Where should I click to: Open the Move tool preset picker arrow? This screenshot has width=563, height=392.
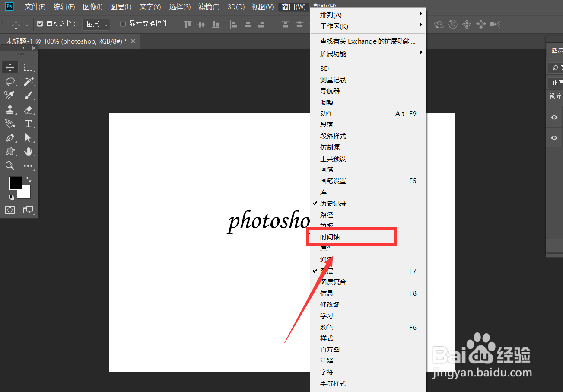[27, 25]
